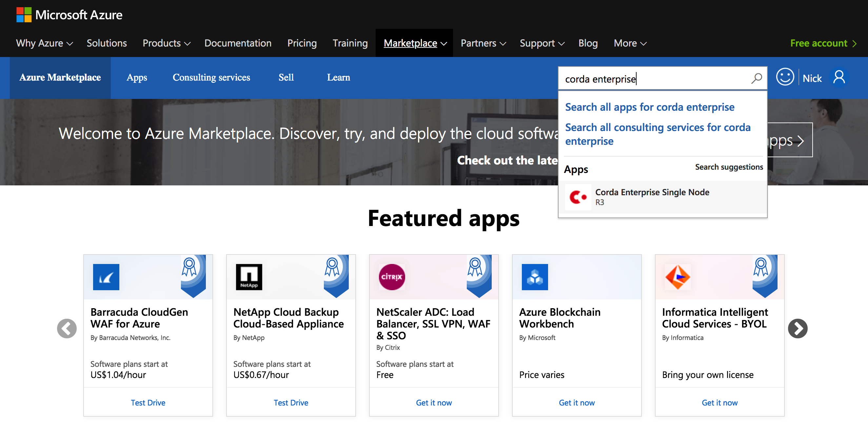Open the Pricing page
This screenshot has height=433, width=868.
(302, 43)
